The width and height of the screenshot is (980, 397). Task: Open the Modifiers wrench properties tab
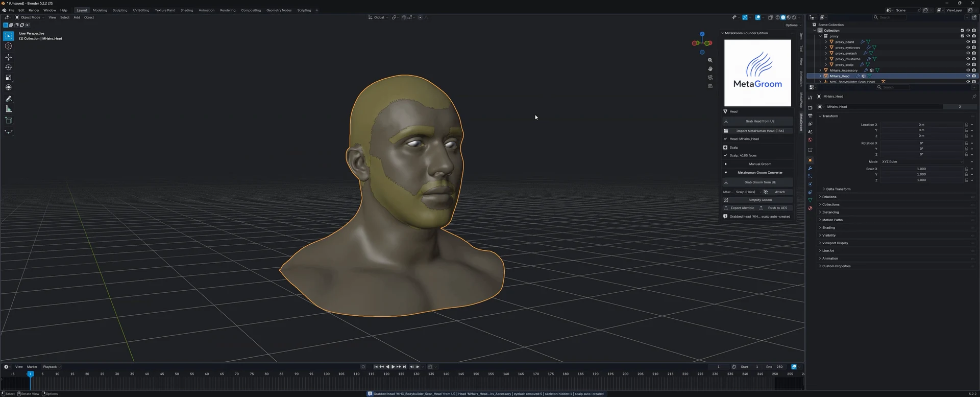click(x=810, y=168)
